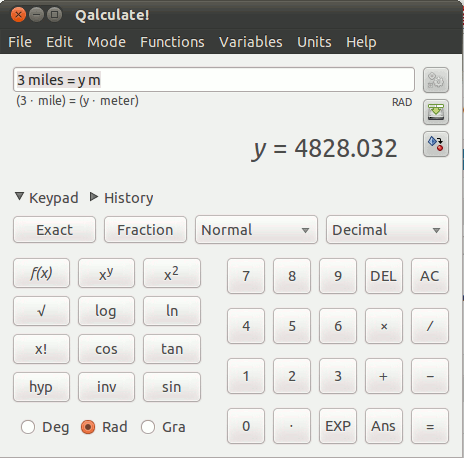The width and height of the screenshot is (464, 458).
Task: Open the File menu
Action: click(x=20, y=42)
